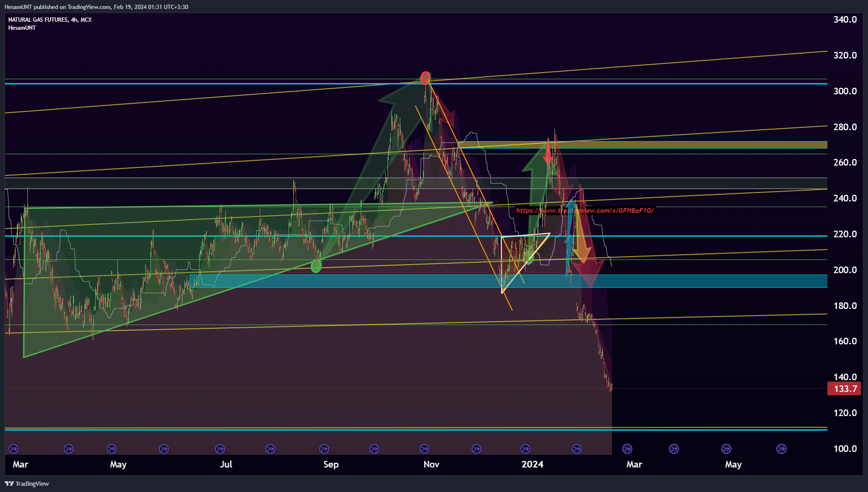The width and height of the screenshot is (868, 492).
Task: Click the 100.0 price axis label
Action: pyautogui.click(x=845, y=449)
